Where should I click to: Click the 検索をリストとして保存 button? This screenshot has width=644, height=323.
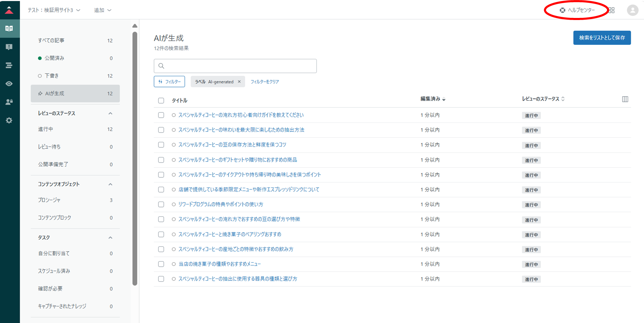click(x=602, y=38)
